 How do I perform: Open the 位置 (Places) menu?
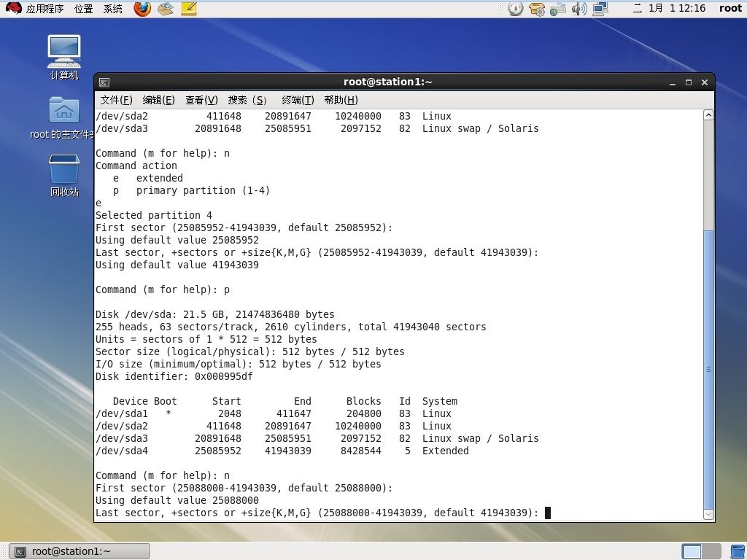point(83,9)
